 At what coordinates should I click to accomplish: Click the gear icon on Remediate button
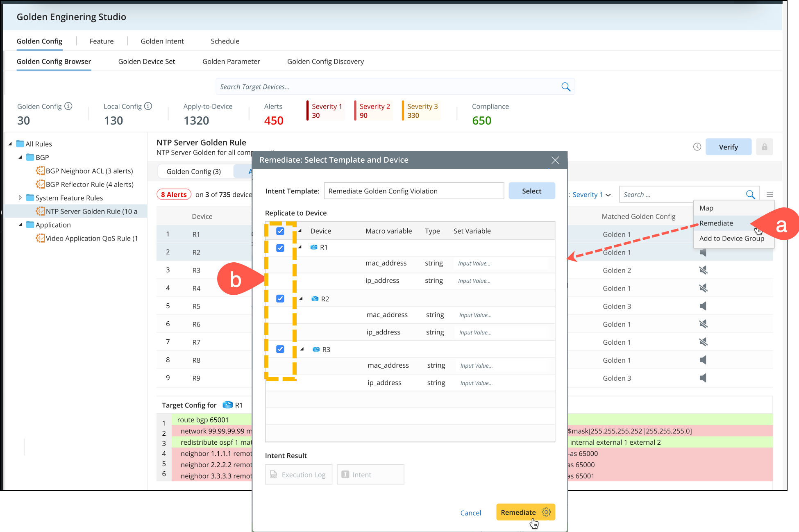coord(546,512)
